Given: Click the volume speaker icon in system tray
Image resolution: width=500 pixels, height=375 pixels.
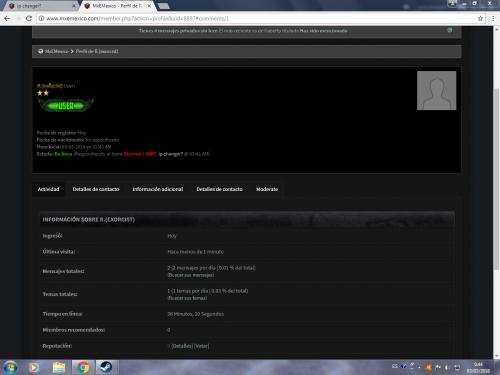Looking at the screenshot, I should (x=447, y=367).
